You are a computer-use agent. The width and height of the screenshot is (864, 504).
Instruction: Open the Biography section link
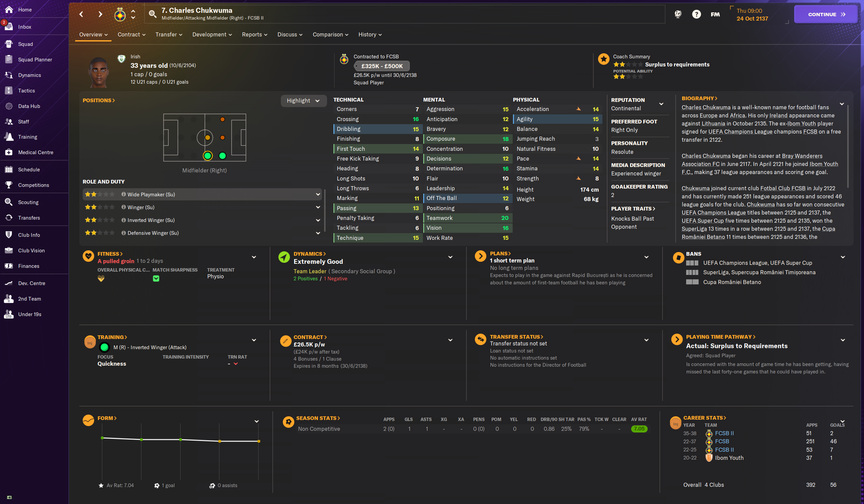pos(699,98)
